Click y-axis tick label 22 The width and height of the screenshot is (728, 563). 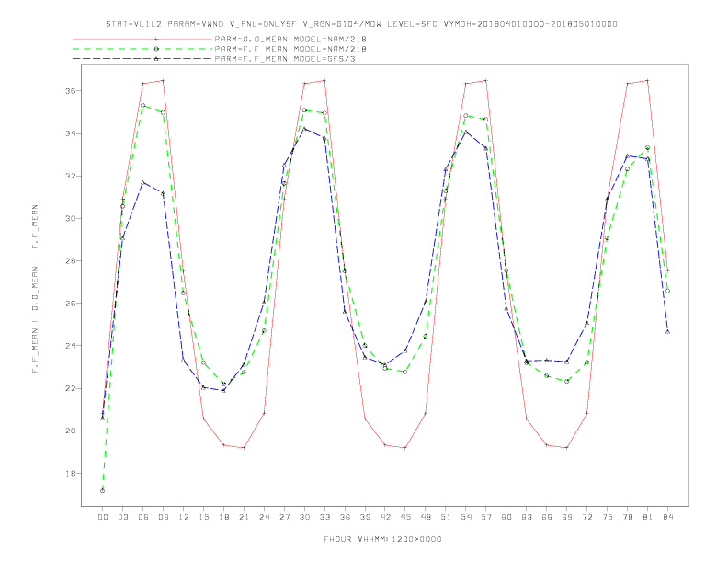point(70,388)
